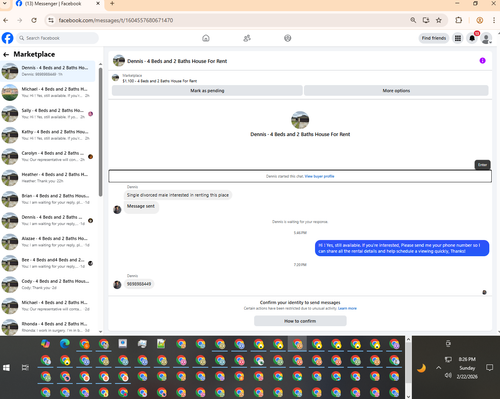The width and height of the screenshot is (500, 399).
Task: Open the Chrome three-dot menu
Action: [494, 20]
